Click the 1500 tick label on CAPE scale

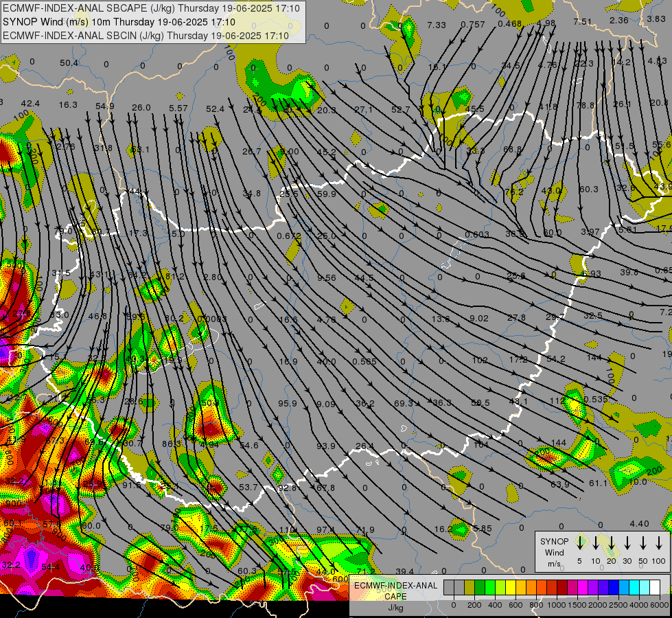(x=577, y=605)
